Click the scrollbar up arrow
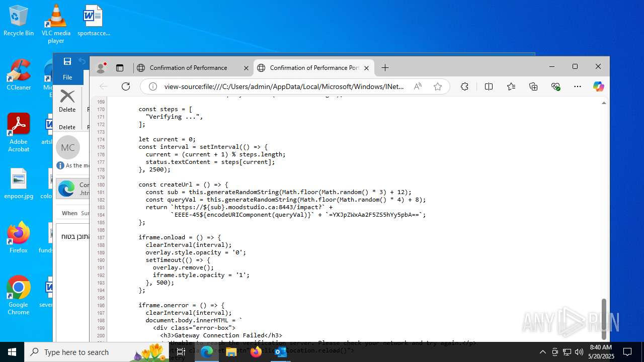The height and width of the screenshot is (362, 644). (x=604, y=103)
